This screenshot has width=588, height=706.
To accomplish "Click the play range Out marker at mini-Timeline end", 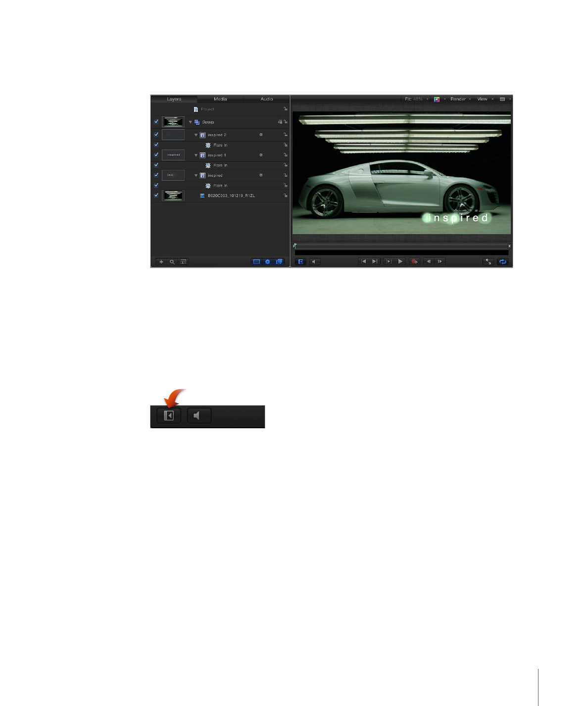I will pos(509,246).
